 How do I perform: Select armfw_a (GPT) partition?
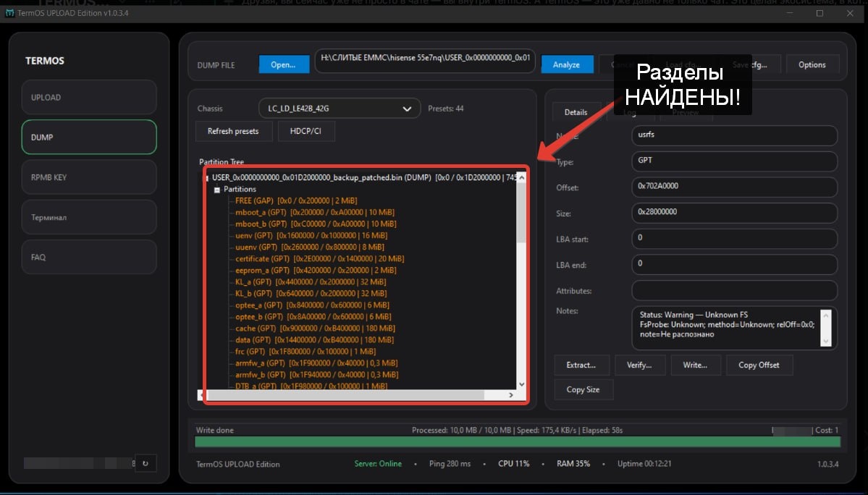316,363
